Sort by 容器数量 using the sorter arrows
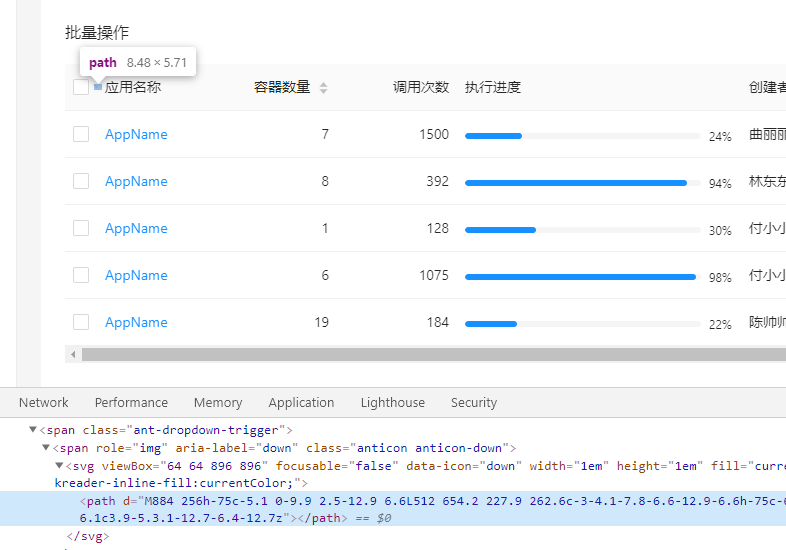The image size is (786, 550). click(323, 88)
